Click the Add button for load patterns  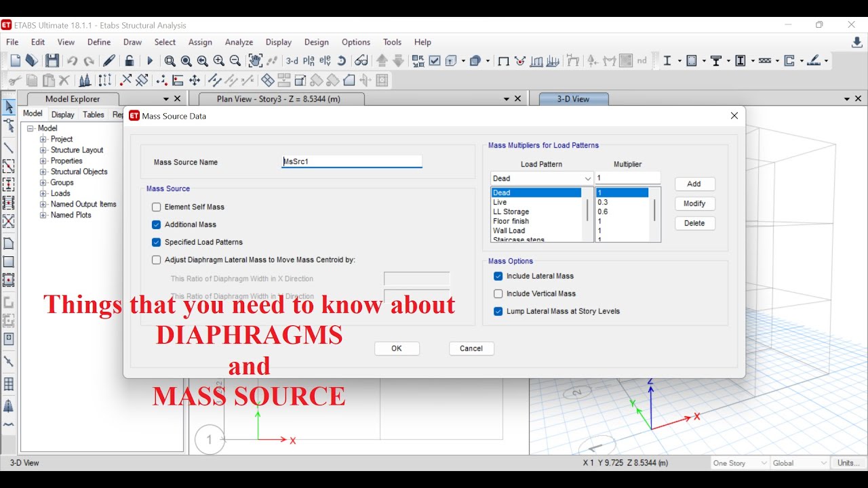[x=694, y=184]
